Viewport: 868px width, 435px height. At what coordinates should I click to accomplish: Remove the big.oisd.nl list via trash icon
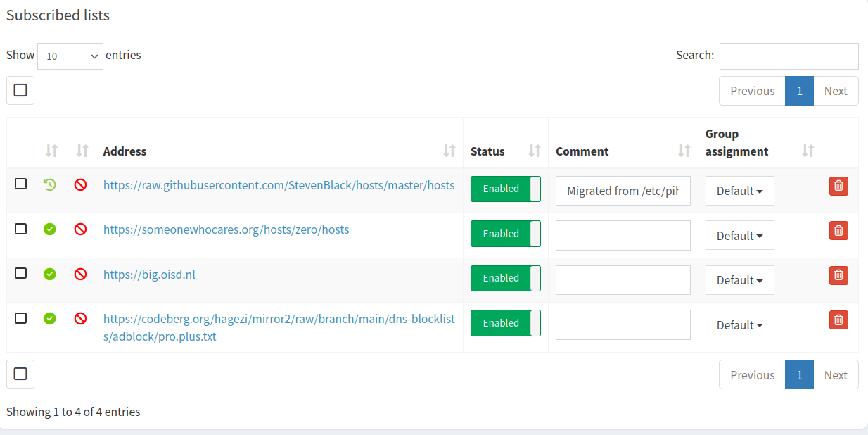pos(838,275)
